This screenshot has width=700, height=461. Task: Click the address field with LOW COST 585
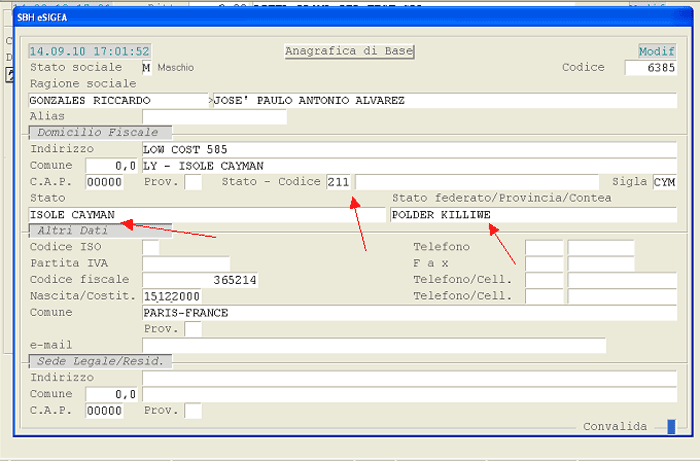coord(409,150)
